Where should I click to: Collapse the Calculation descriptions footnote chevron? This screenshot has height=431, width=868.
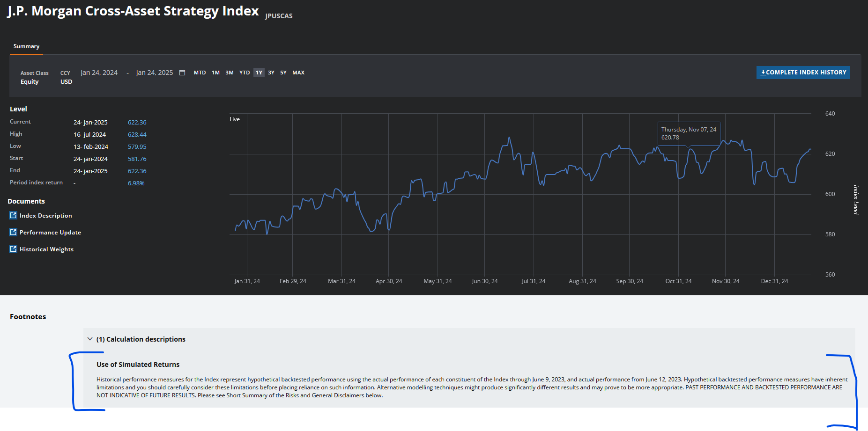(x=90, y=339)
